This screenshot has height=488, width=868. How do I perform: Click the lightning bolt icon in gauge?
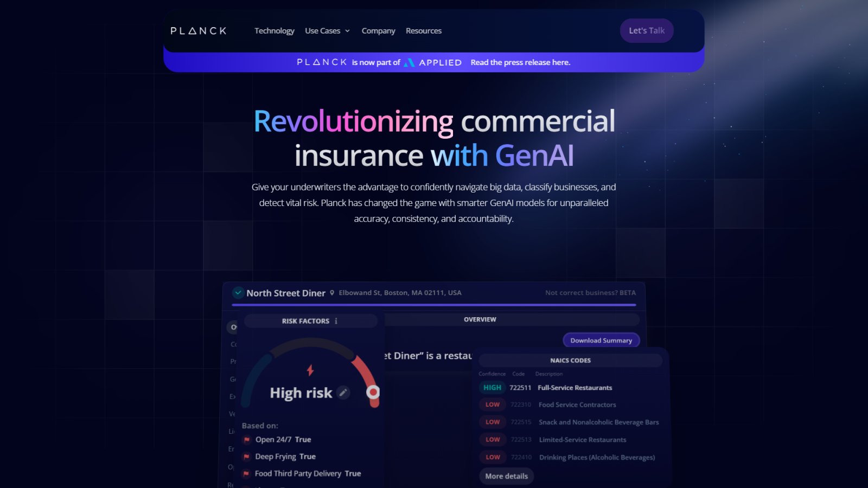(x=310, y=370)
